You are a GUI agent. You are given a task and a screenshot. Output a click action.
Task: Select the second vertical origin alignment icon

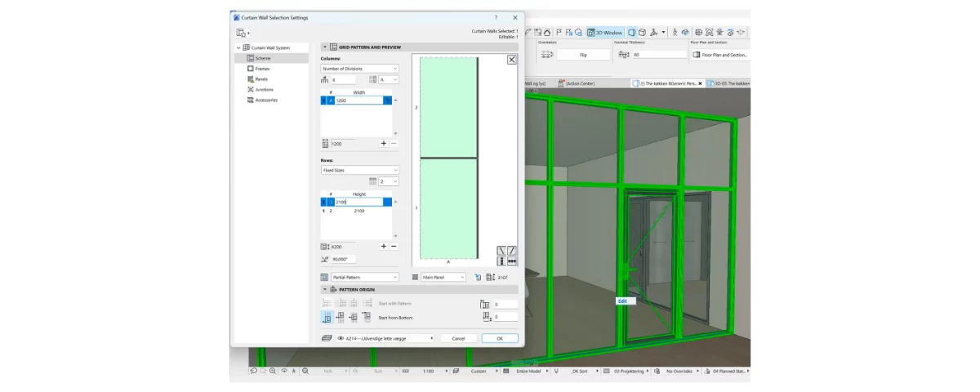[x=340, y=317]
